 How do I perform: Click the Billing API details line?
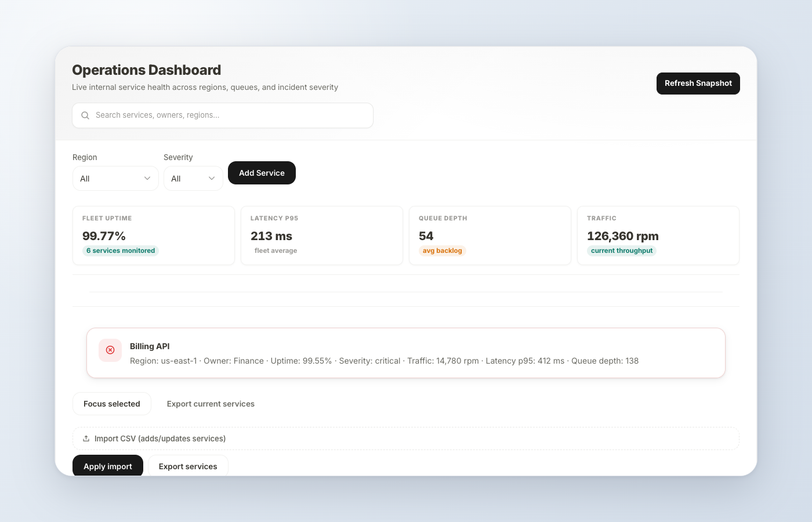click(x=384, y=361)
